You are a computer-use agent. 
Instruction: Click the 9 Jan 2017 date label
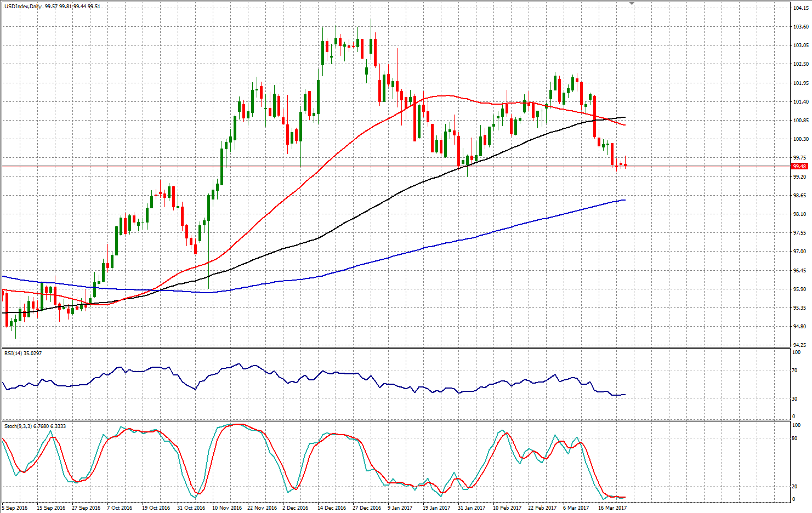coord(400,508)
